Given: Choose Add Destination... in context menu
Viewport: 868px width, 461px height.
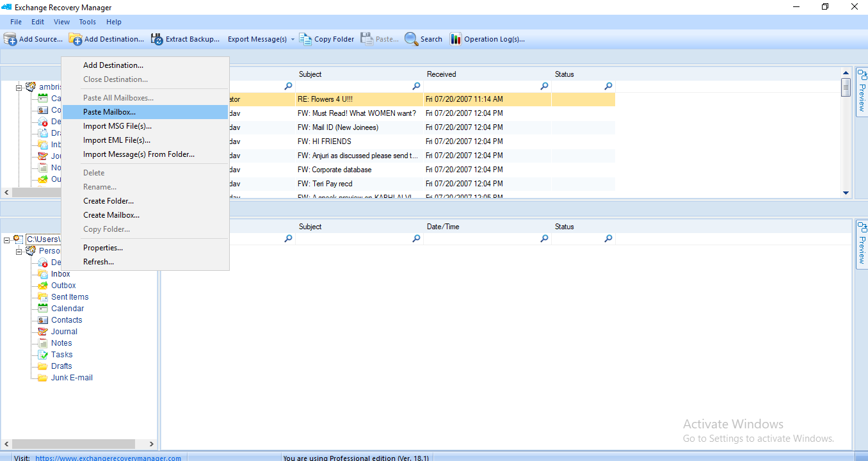Looking at the screenshot, I should [x=145, y=65].
